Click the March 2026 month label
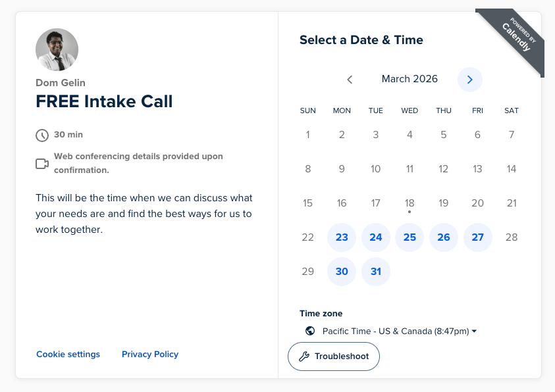 point(410,79)
